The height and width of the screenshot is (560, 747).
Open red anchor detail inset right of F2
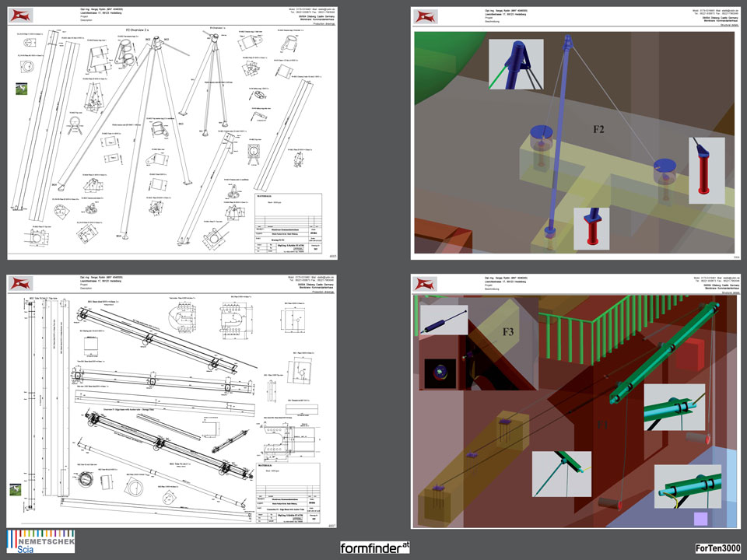pyautogui.click(x=705, y=166)
